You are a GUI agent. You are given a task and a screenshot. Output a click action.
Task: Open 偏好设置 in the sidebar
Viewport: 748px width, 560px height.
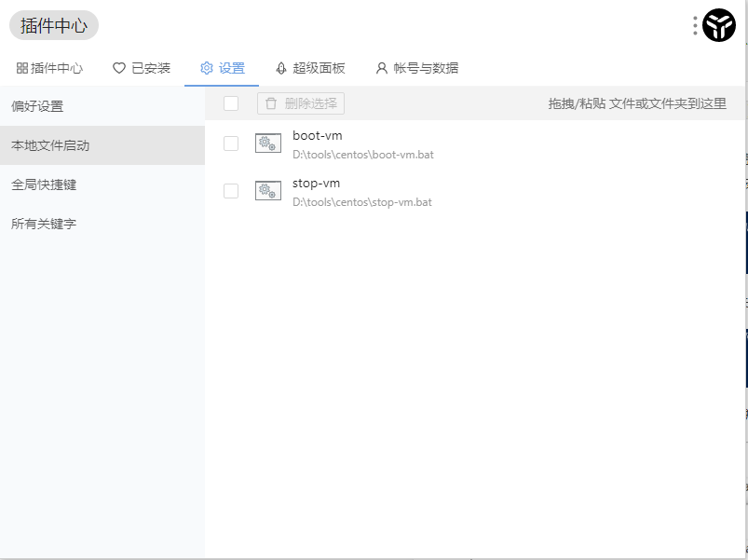tap(102, 106)
